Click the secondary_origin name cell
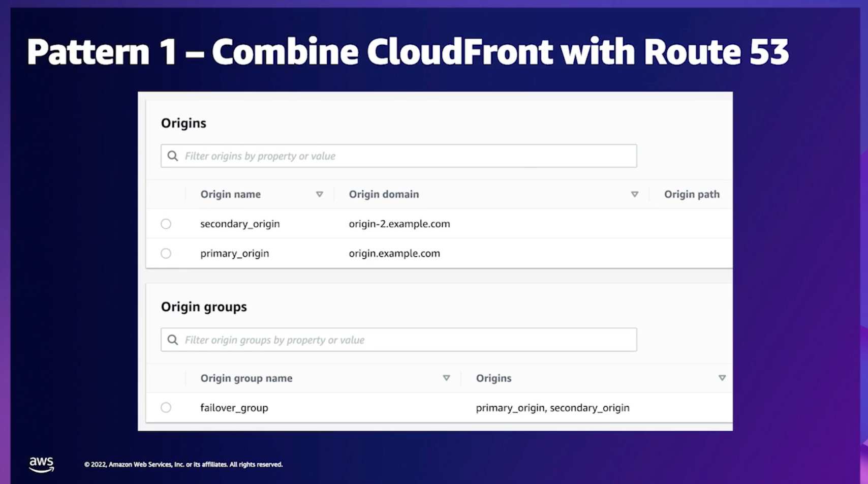This screenshot has height=484, width=868. [x=240, y=224]
